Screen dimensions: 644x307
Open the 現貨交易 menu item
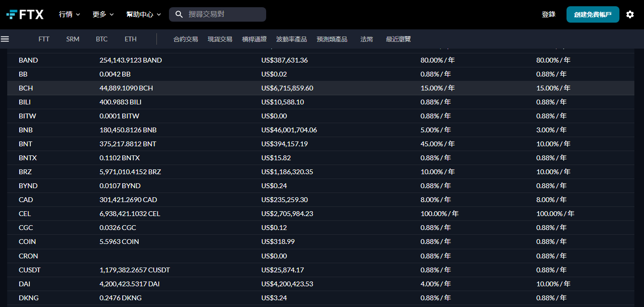pyautogui.click(x=220, y=39)
